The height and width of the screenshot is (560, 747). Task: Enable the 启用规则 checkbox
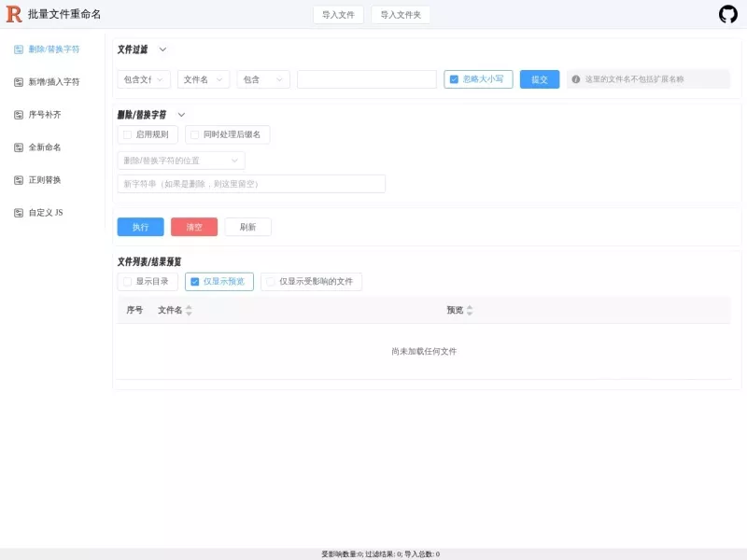127,134
